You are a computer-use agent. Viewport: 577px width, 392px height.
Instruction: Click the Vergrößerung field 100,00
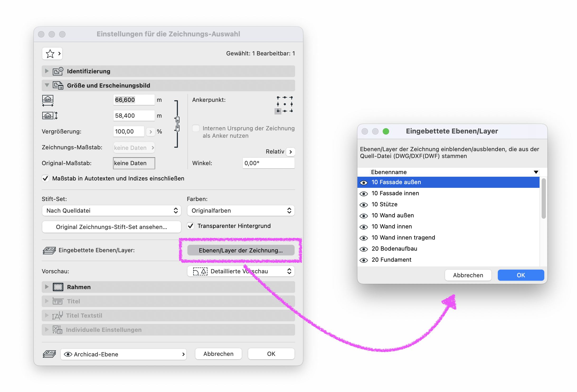[x=129, y=131]
